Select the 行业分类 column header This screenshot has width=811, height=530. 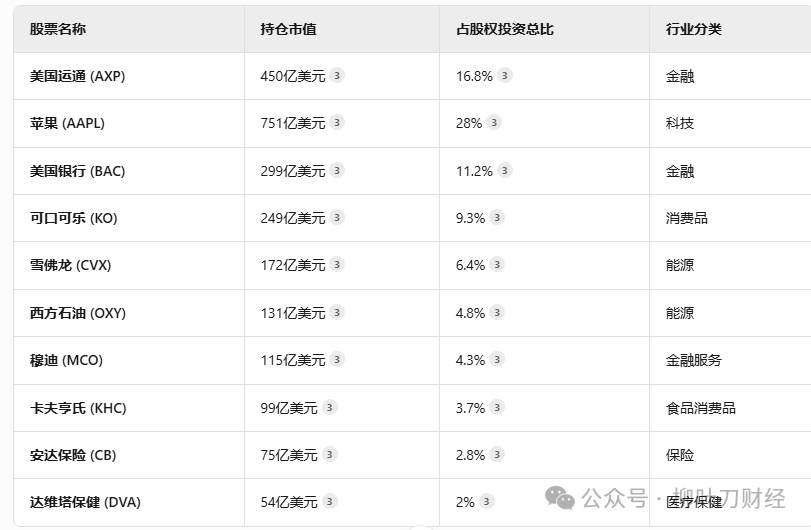[693, 29]
